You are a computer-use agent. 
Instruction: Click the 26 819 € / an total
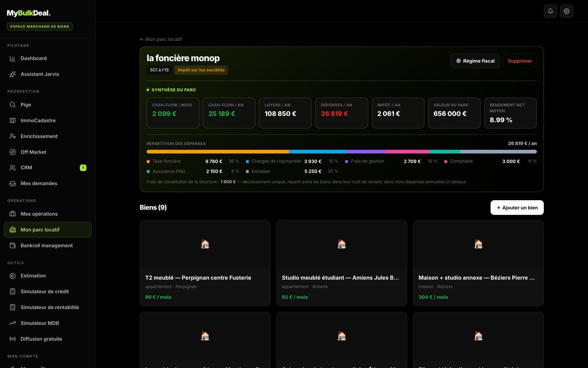[522, 144]
